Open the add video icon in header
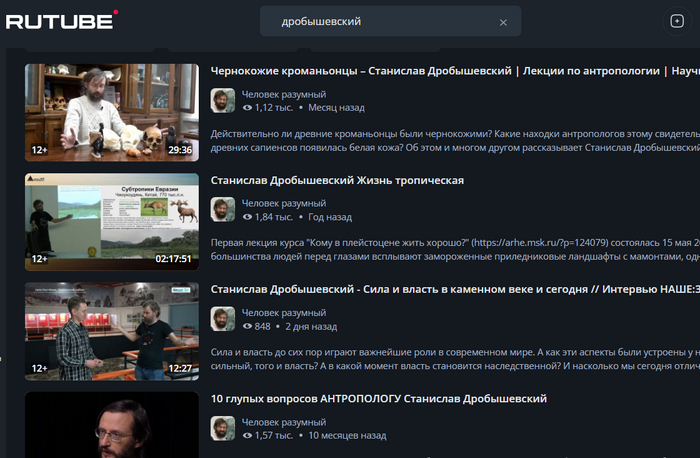This screenshot has height=458, width=700. (677, 21)
